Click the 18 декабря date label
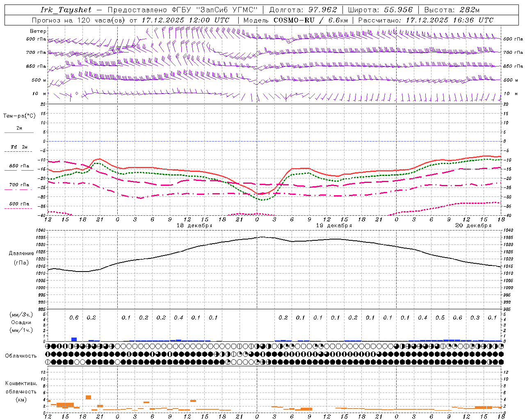This screenshot has height=420, width=525. point(194,226)
